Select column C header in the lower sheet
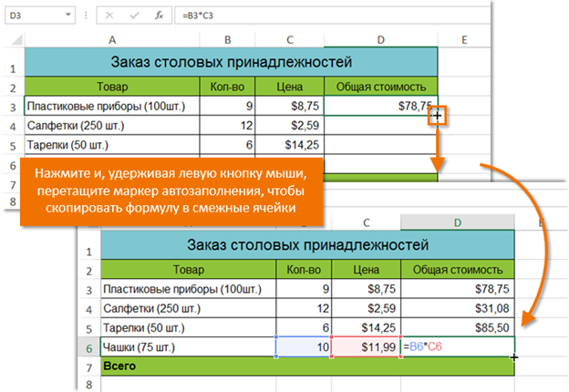 (367, 222)
